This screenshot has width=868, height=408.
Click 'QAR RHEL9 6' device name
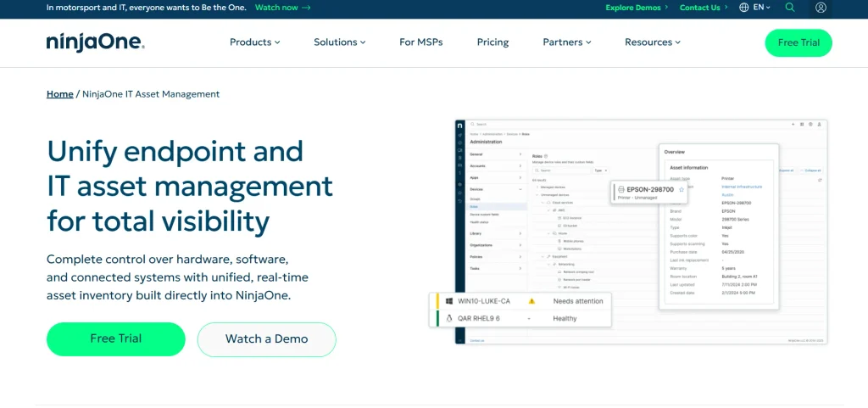(479, 318)
